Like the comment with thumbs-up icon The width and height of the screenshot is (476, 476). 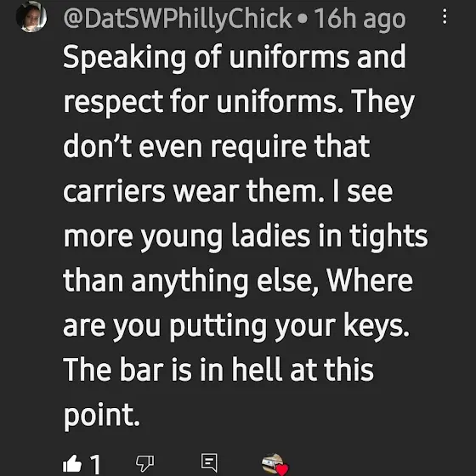72,463
